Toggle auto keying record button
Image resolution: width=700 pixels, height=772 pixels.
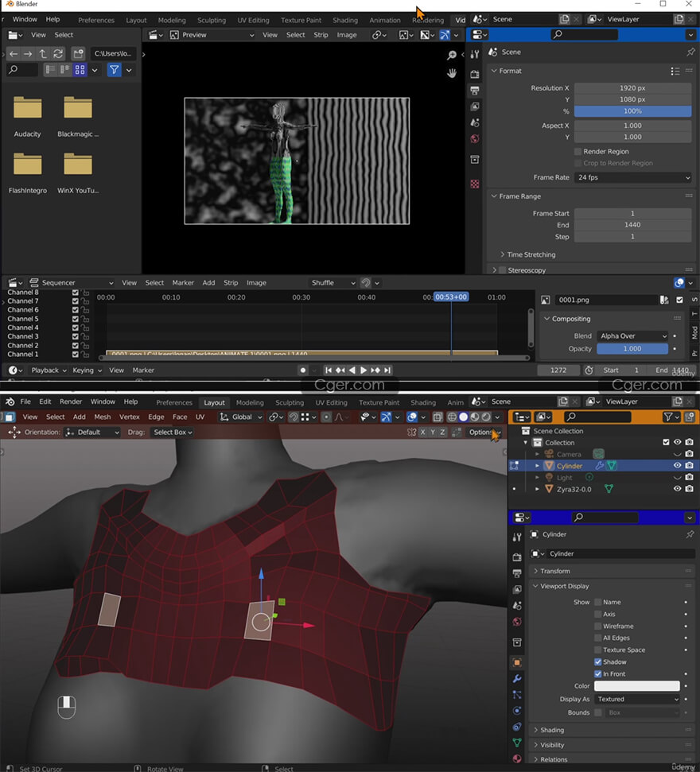[x=303, y=370]
